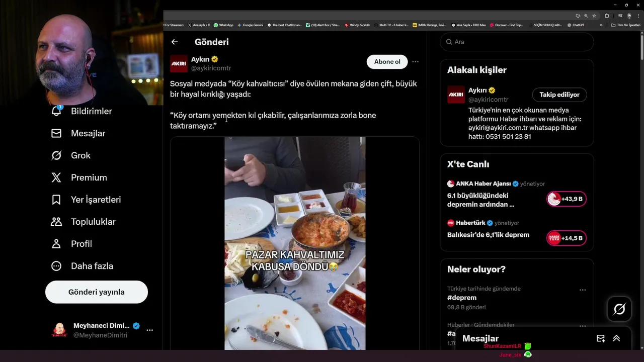Image resolution: width=644 pixels, height=362 pixels.
Task: Click Aykırı avatar in the post header
Action: [x=179, y=64]
